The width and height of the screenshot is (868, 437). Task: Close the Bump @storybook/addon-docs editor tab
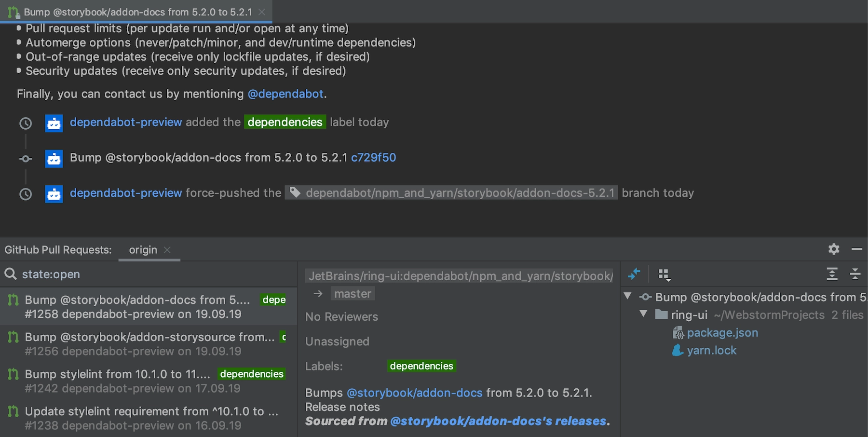262,12
